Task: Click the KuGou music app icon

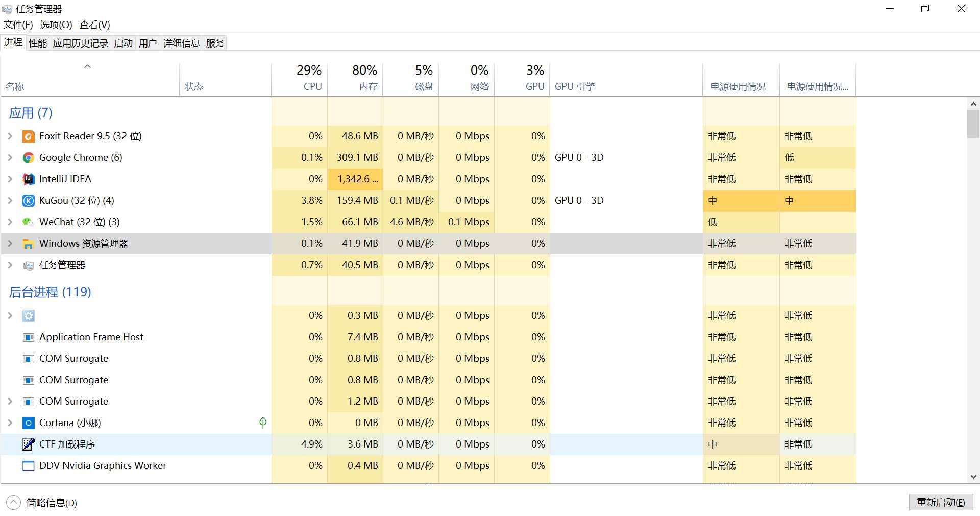Action: (29, 201)
